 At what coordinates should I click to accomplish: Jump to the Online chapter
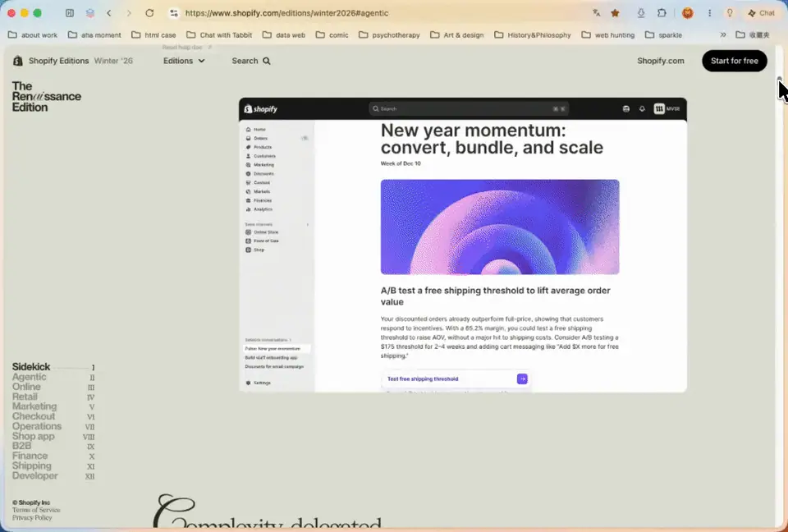tap(53, 388)
